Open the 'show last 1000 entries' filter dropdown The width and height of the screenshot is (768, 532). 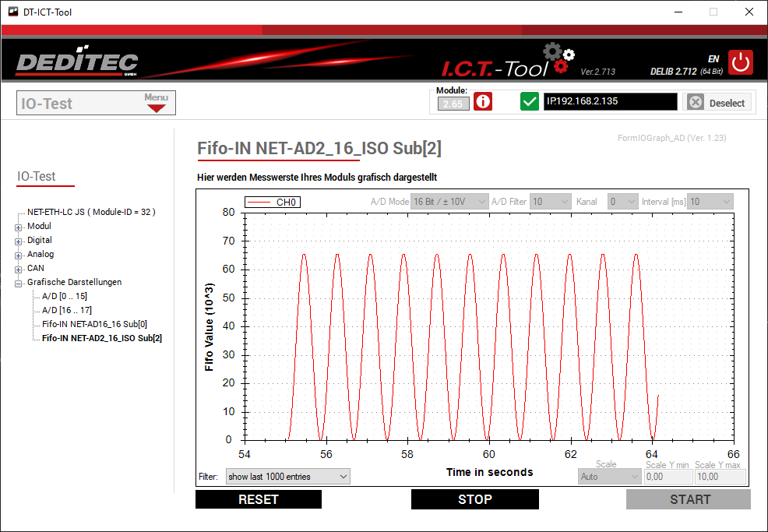pyautogui.click(x=287, y=476)
